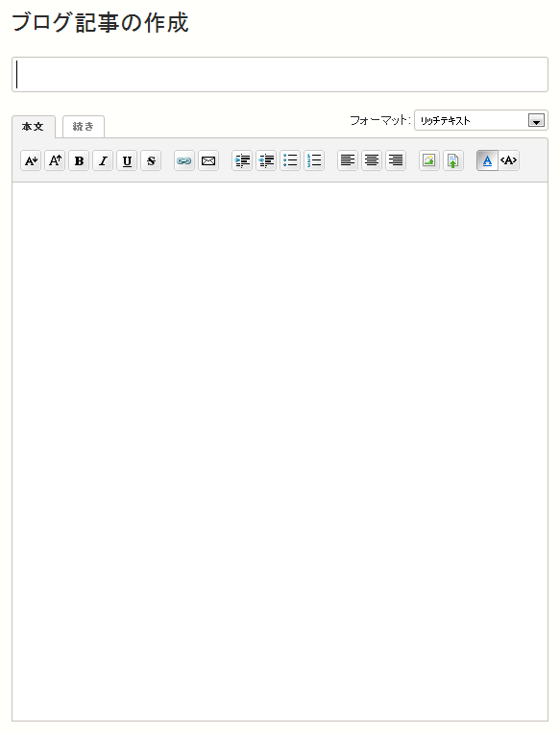
Task: Insert an email link with the envelope icon
Action: [208, 160]
